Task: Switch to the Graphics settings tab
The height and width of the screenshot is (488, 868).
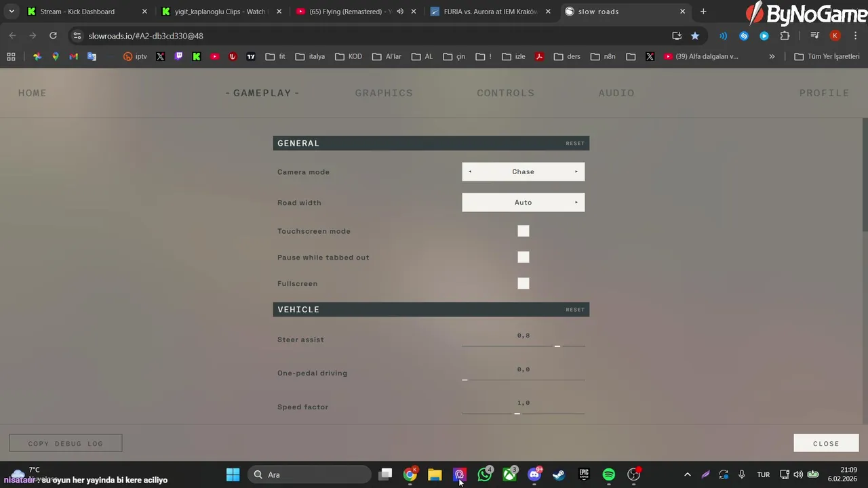Action: (384, 93)
